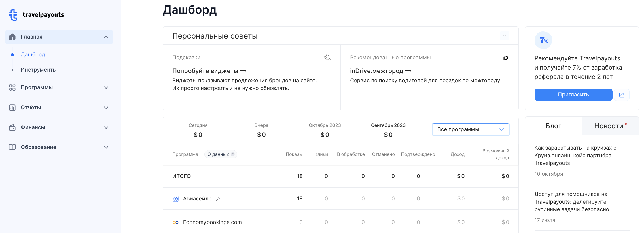This screenshot has width=644, height=233.
Task: Open referral stats chart icon button
Action: point(622,95)
